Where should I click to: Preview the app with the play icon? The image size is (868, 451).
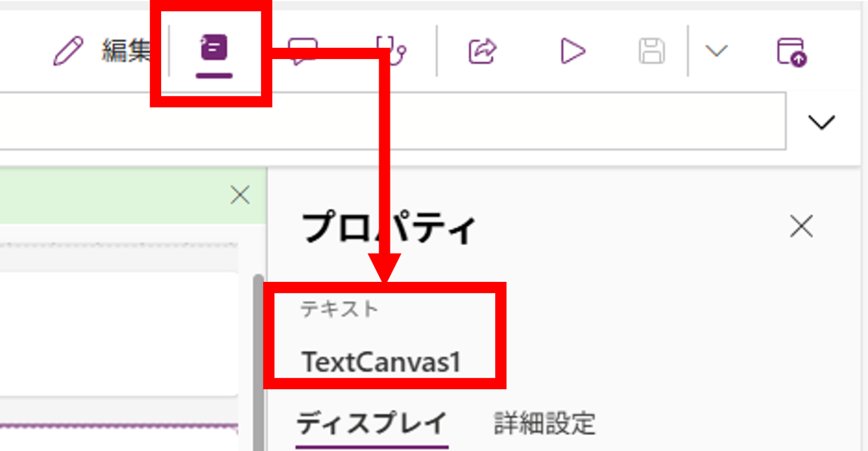tap(572, 51)
